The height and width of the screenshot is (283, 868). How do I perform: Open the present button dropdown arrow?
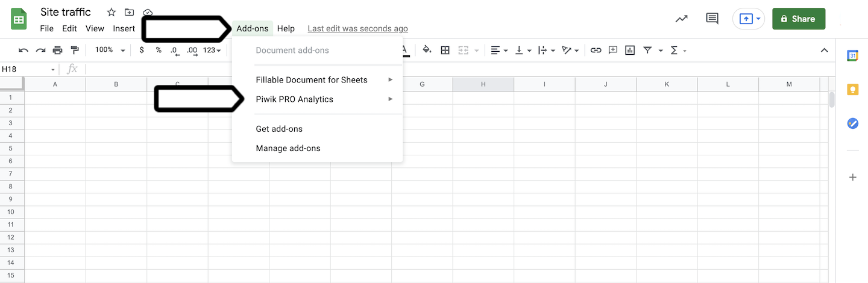click(758, 19)
